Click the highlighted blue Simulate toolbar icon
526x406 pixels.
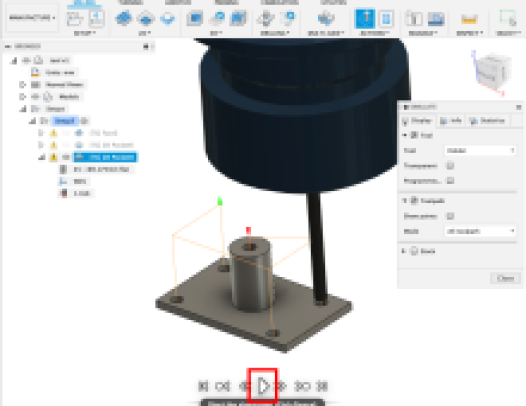click(x=365, y=18)
